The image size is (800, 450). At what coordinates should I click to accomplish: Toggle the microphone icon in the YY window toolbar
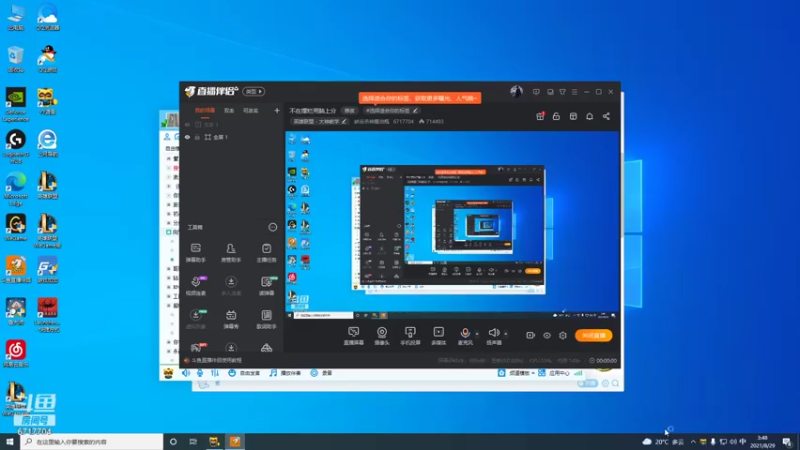point(200,373)
